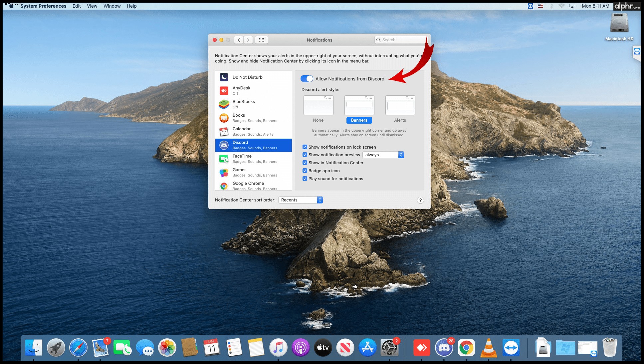Toggle Allow Notifications from Discord switch
Viewport: 644px width, 364px height.
pos(307,79)
